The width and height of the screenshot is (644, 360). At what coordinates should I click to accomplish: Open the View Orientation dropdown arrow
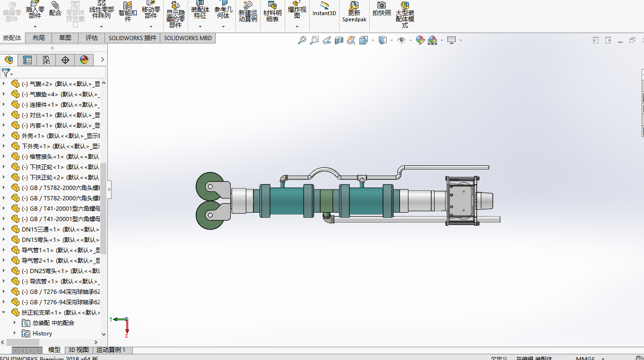point(373,41)
